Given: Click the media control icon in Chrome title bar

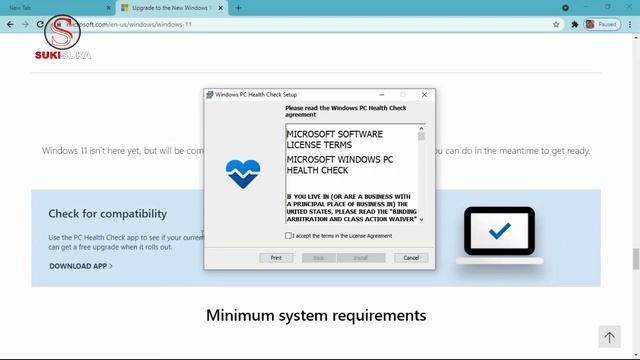Looking at the screenshot, I should [x=565, y=8].
